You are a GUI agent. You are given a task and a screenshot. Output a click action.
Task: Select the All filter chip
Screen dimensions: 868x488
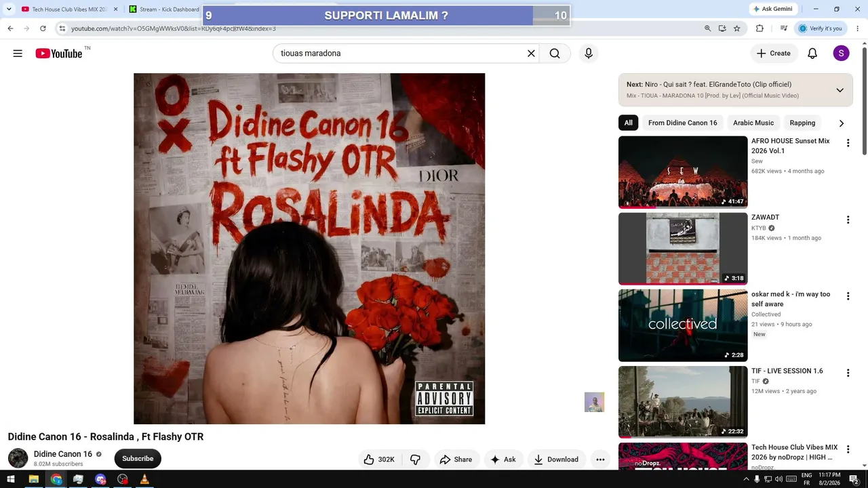629,123
